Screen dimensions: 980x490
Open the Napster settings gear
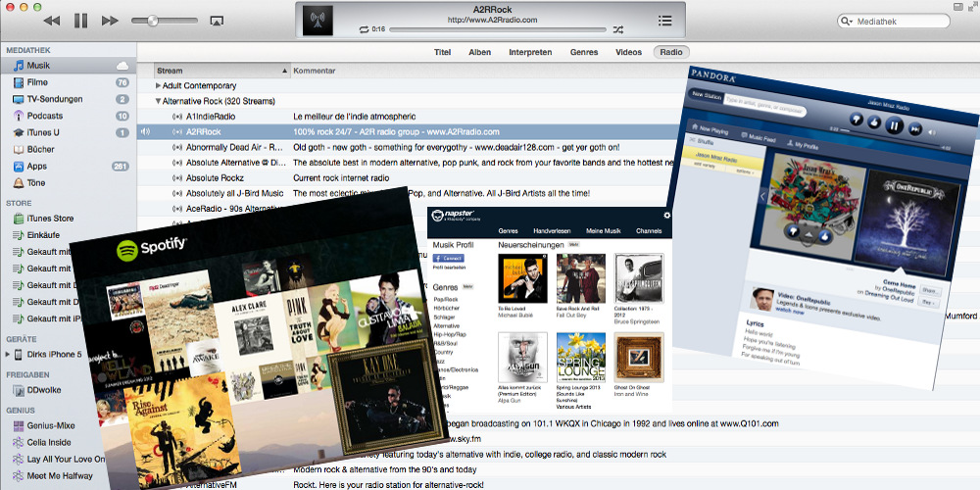[666, 215]
